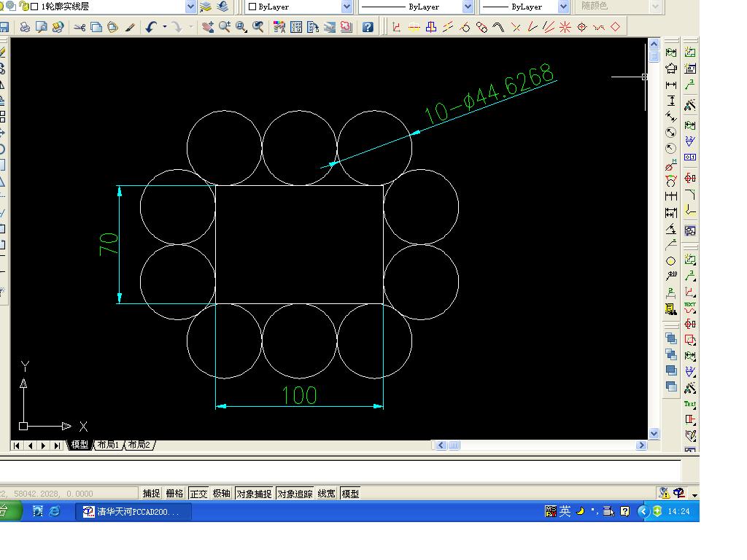The height and width of the screenshot is (560, 747).
Task: Open the 随颜色 plot style dropdown
Action: click(656, 6)
